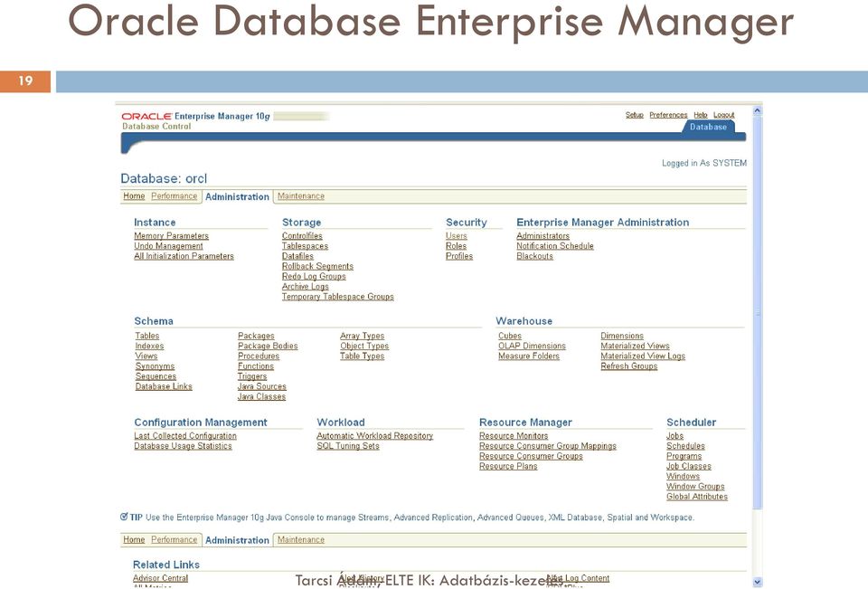Open Undo Management link
The width and height of the screenshot is (868, 589).
(x=169, y=246)
